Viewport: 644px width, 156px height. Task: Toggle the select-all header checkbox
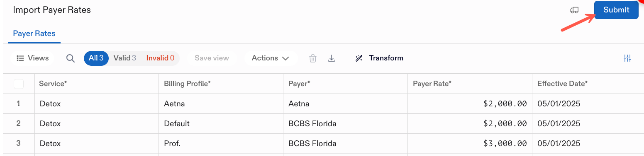[x=19, y=84]
